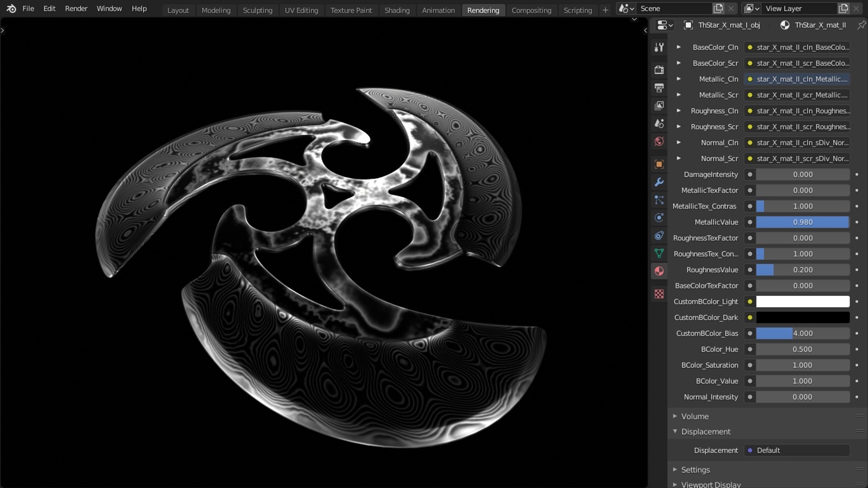This screenshot has width=868, height=488.
Task: Toggle animate dot for MetallicValue
Action: pyautogui.click(x=857, y=222)
